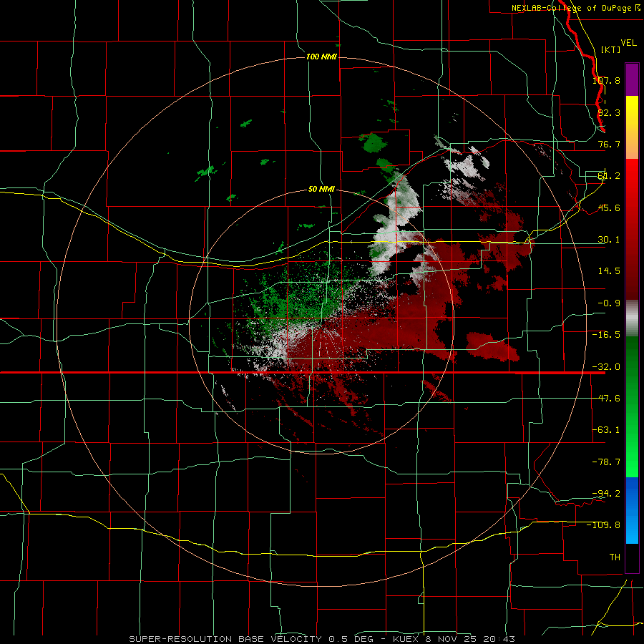Click the 30.1 velocity legend value

click(609, 240)
